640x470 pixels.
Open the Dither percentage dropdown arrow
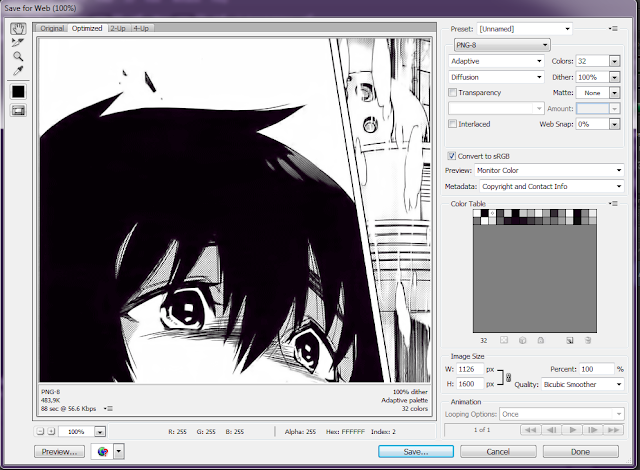(614, 77)
